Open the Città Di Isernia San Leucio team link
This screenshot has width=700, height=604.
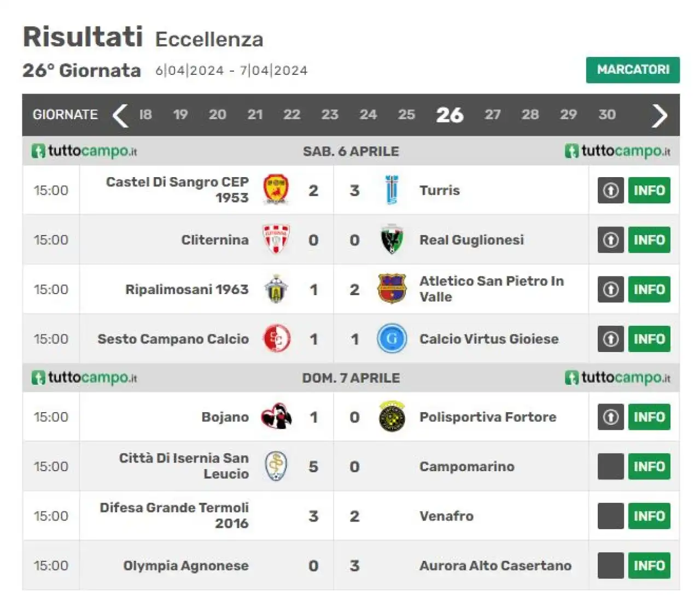pos(184,466)
